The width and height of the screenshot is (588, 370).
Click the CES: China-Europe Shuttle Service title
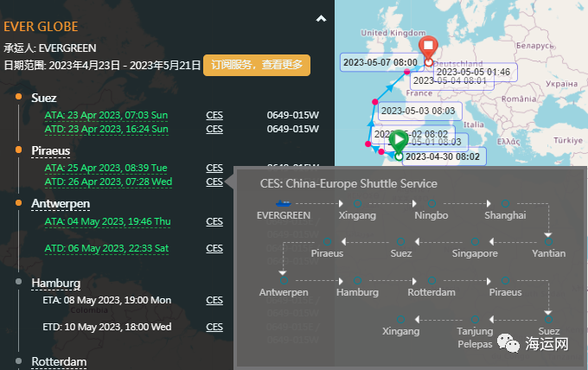point(348,183)
